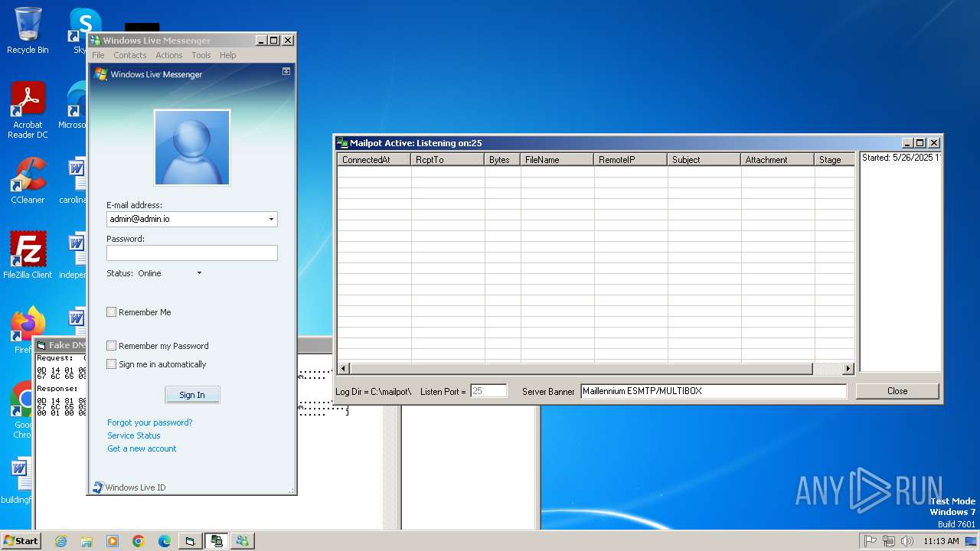Viewport: 980px width, 551px height.
Task: Enable Sign me in automatically checkbox
Action: coord(112,364)
